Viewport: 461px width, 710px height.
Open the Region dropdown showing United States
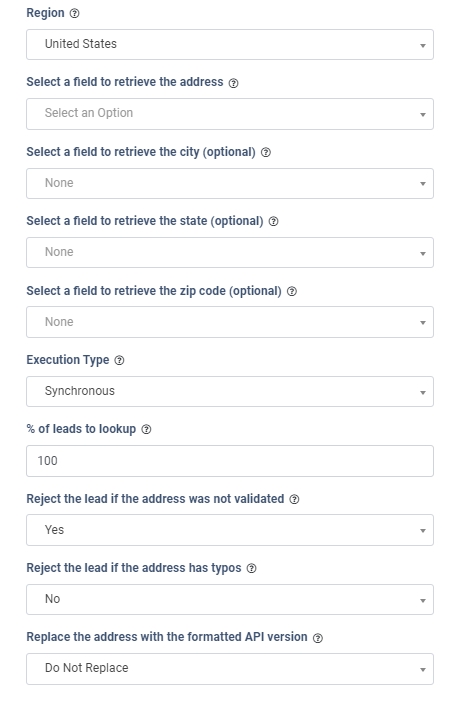230,44
